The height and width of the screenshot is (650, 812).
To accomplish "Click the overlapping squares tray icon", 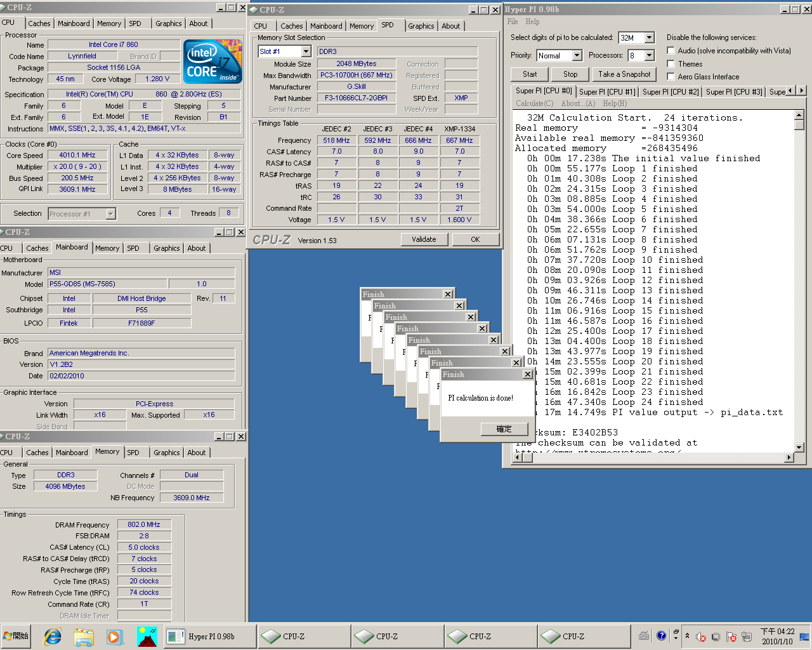I will click(716, 637).
